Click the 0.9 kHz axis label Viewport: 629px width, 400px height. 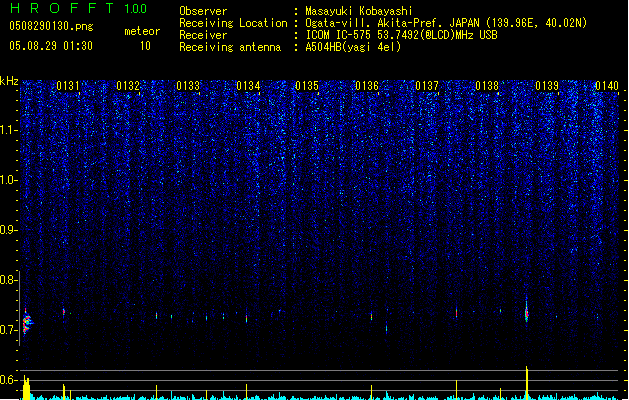click(x=9, y=230)
